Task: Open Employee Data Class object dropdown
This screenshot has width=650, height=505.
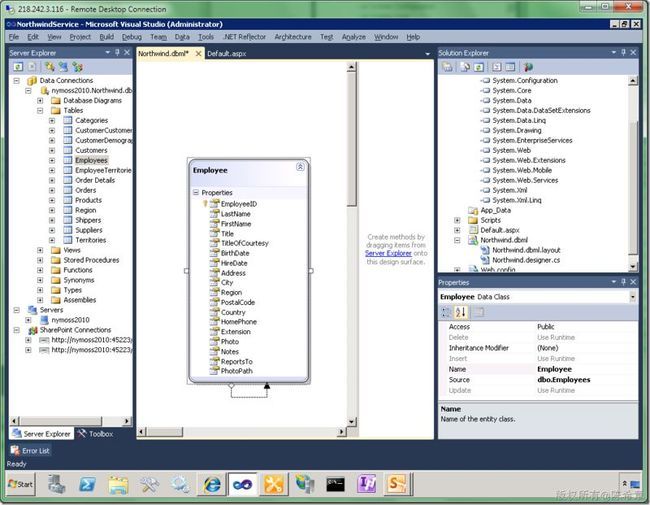Action: 633,297
